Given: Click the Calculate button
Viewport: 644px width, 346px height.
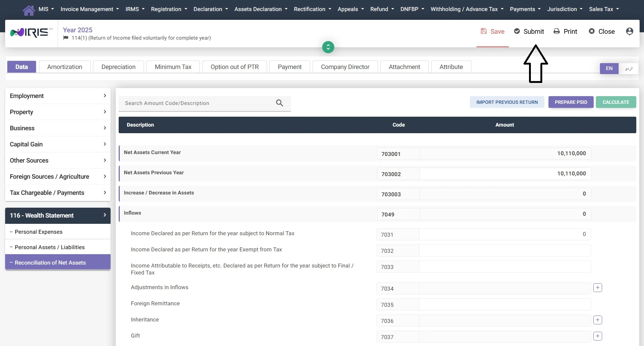Looking at the screenshot, I should (x=616, y=102).
